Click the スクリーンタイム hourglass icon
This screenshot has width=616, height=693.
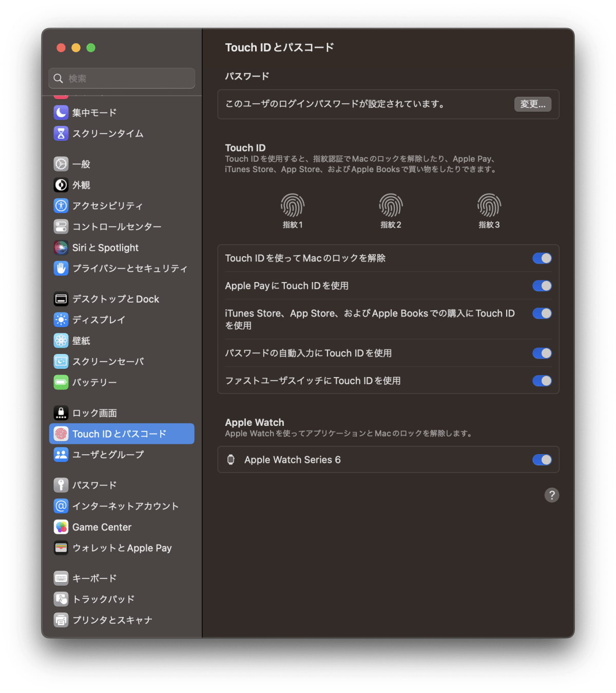(61, 134)
